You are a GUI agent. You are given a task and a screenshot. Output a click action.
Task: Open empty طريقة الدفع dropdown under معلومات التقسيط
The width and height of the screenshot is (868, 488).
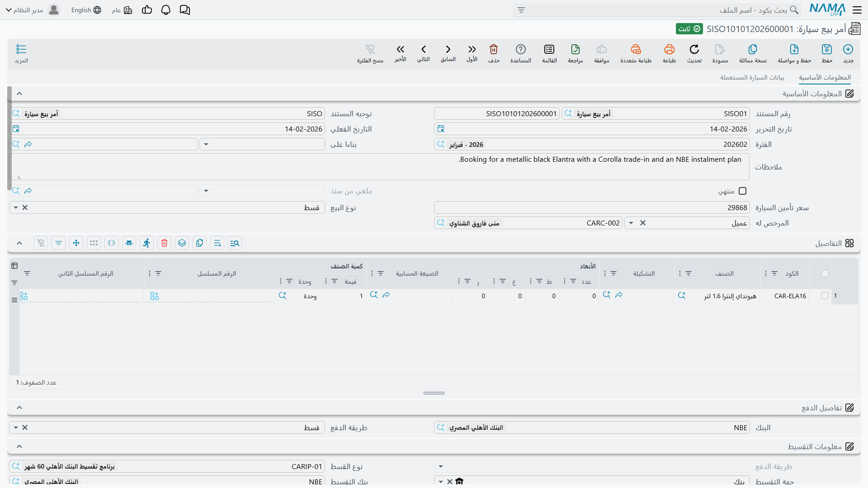pyautogui.click(x=441, y=466)
